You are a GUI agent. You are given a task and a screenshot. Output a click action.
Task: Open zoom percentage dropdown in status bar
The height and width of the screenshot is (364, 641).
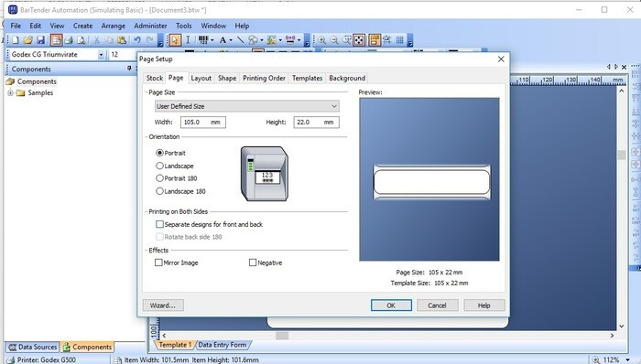pyautogui.click(x=628, y=360)
